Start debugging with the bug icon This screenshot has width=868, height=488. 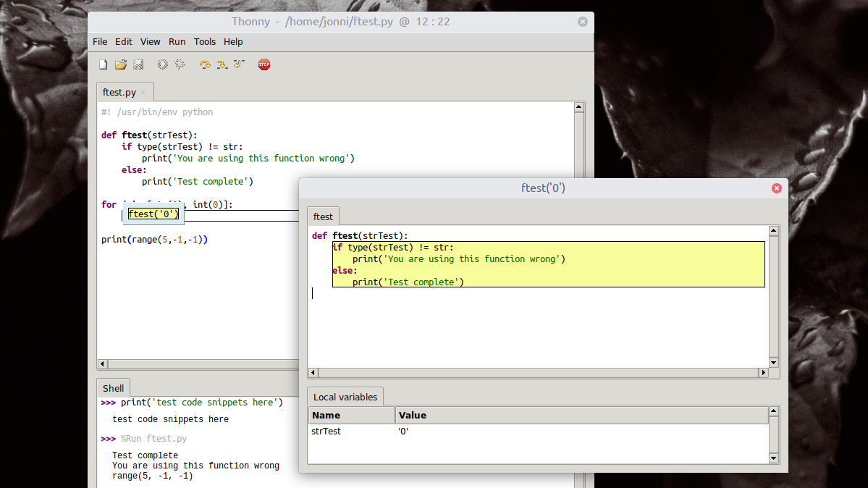(180, 65)
